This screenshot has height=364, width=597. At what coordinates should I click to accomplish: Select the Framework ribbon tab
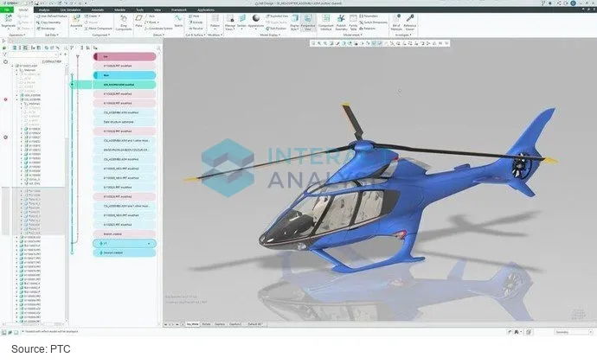(178, 10)
